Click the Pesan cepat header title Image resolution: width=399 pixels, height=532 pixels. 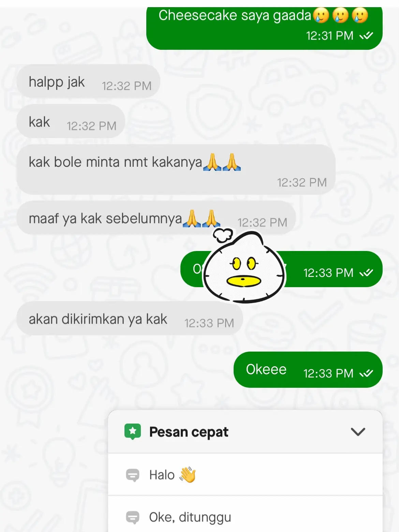click(189, 432)
